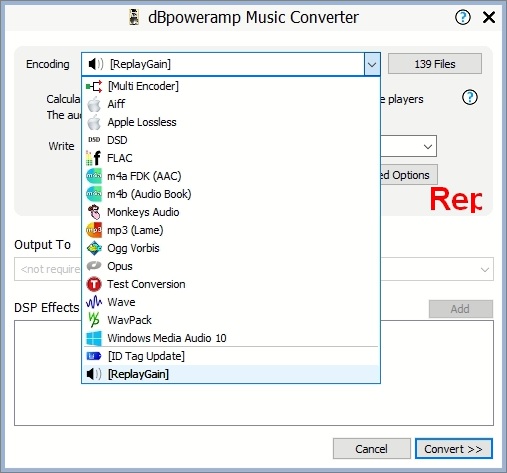Viewport: 507px width, 473px height.
Task: Click the Wave waveform icon
Action: click(x=94, y=302)
